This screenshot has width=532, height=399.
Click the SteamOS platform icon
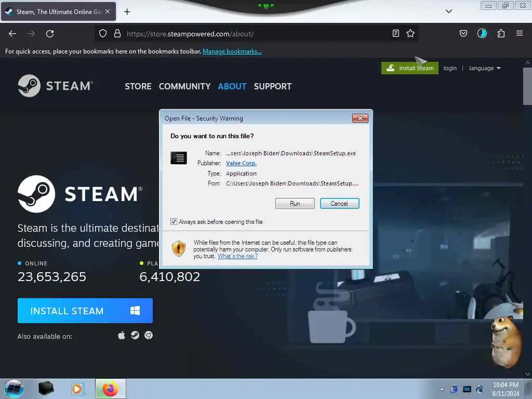(x=135, y=336)
